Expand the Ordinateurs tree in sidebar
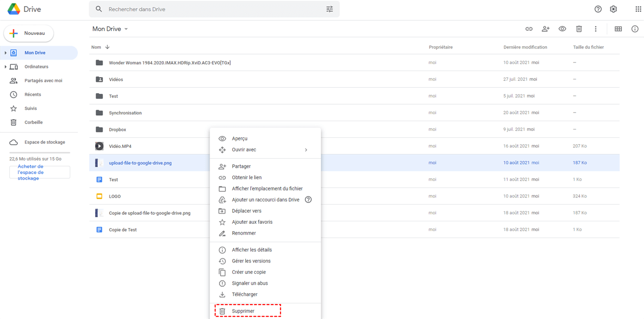 point(5,66)
